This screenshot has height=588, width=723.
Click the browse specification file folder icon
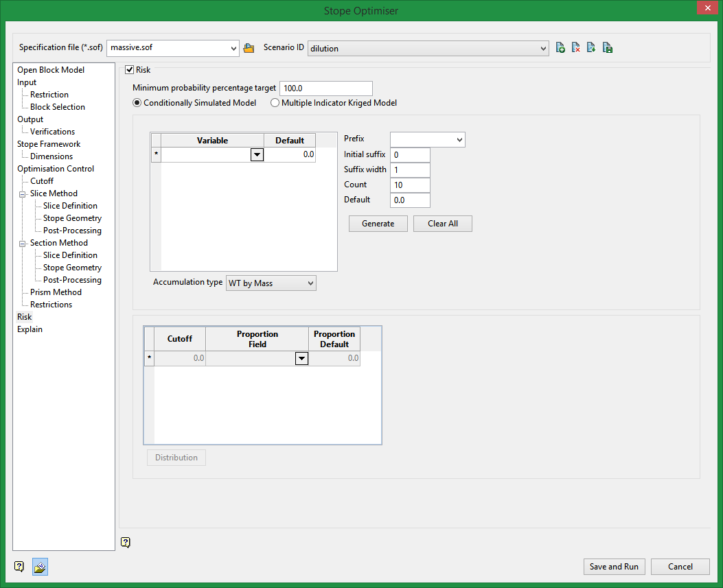click(249, 48)
